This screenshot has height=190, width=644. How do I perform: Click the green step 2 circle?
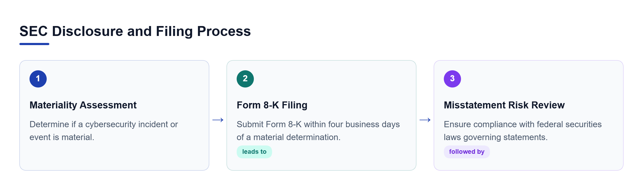(x=245, y=79)
